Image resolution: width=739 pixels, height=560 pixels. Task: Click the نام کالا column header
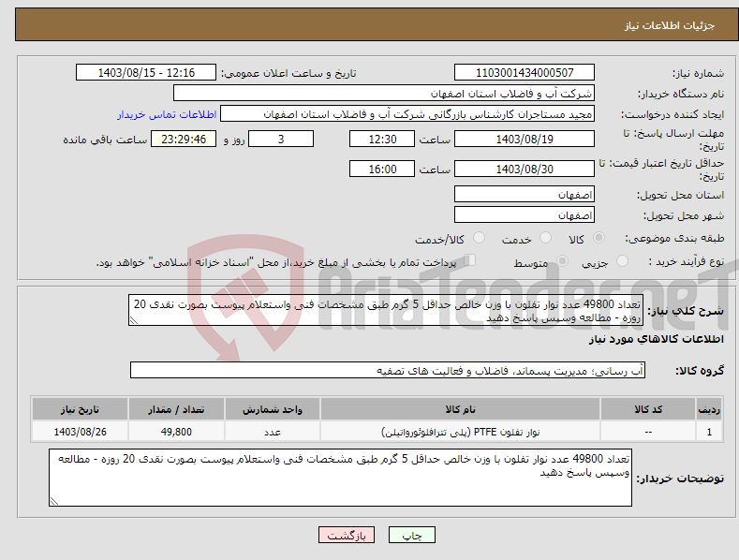click(x=460, y=409)
